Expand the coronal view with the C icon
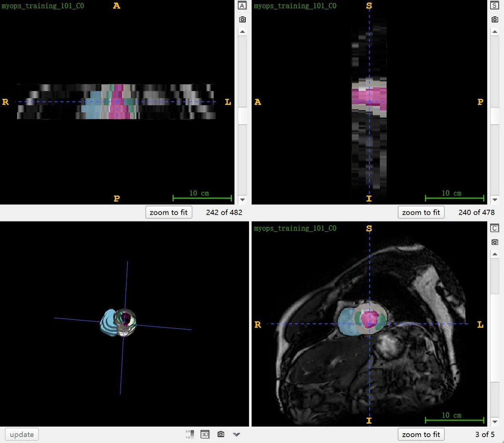 (x=495, y=228)
